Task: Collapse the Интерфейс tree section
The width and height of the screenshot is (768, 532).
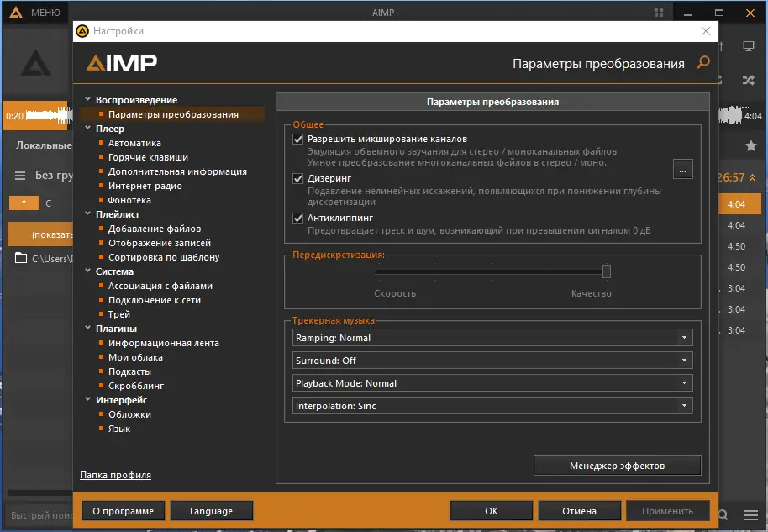Action: coord(87,399)
